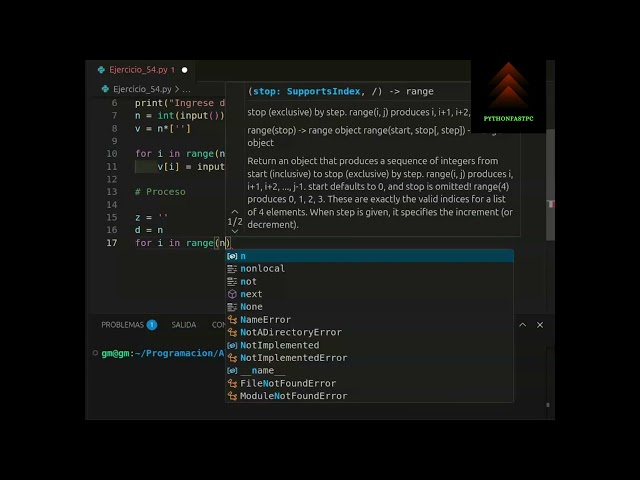This screenshot has height=480, width=640.
Task: Activate the Ejercicio_54.py editor tab
Action: pyautogui.click(x=142, y=70)
